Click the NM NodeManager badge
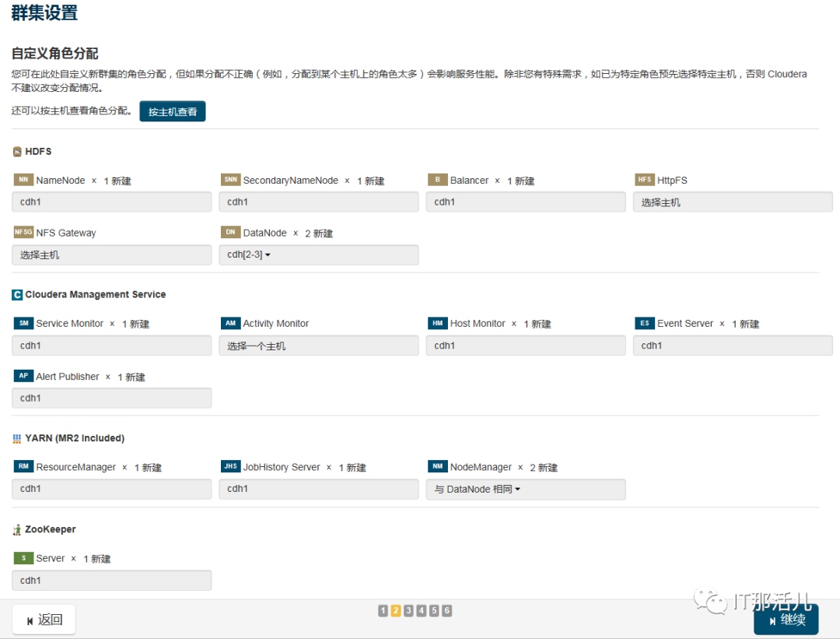Image resolution: width=840 pixels, height=639 pixels. click(438, 466)
